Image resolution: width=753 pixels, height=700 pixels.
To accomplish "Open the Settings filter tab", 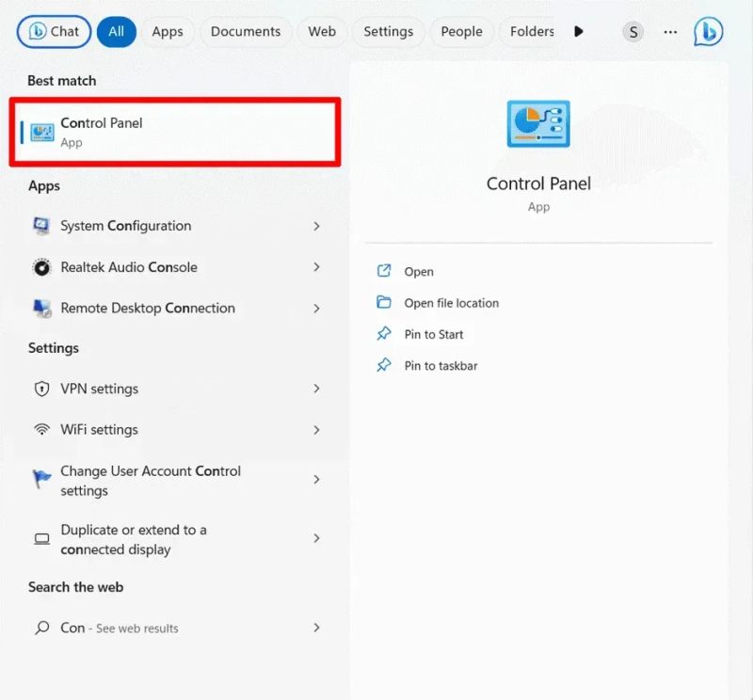I will click(x=388, y=31).
